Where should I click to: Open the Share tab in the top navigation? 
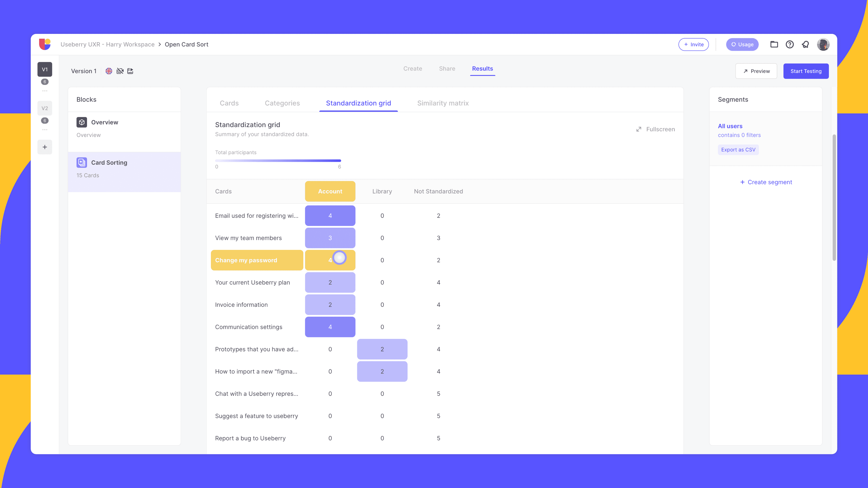click(447, 68)
